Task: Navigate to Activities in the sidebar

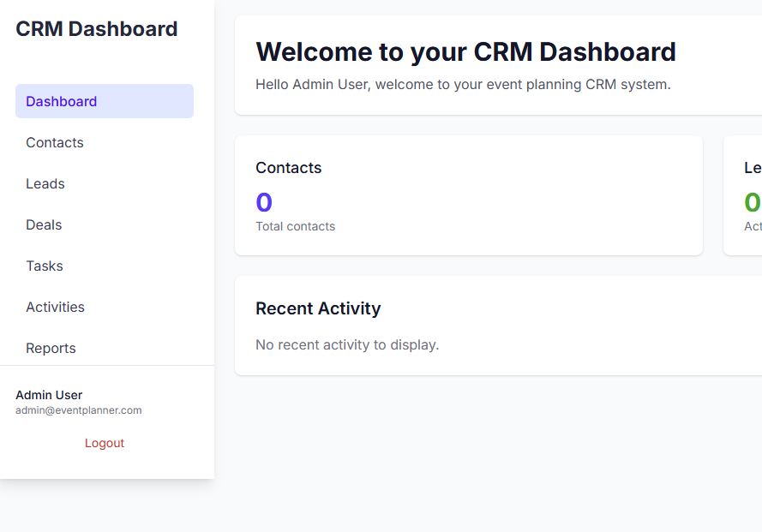Action: pos(105,307)
